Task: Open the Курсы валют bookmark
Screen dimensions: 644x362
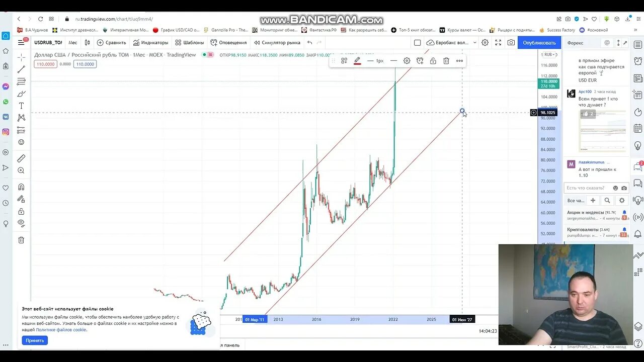Action: [463, 30]
